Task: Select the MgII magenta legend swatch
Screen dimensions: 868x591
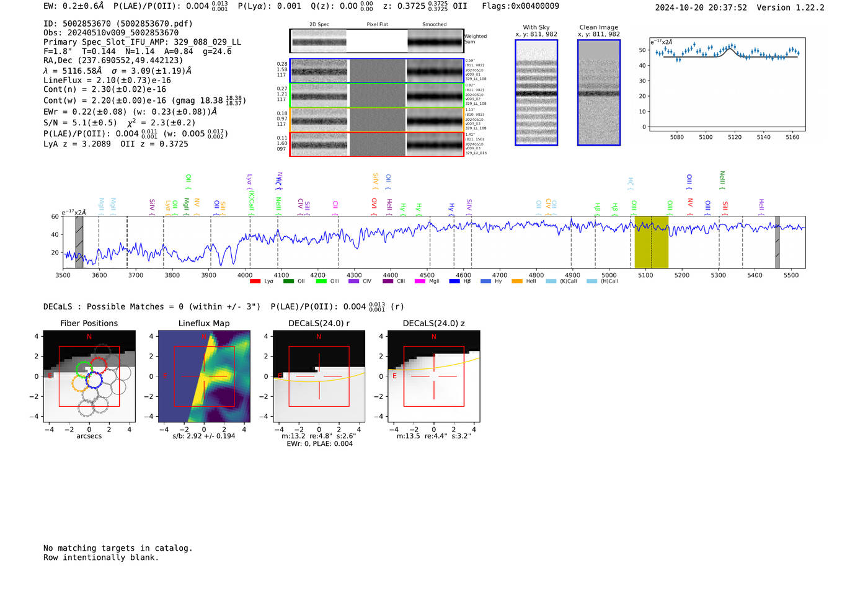Action: (420, 282)
